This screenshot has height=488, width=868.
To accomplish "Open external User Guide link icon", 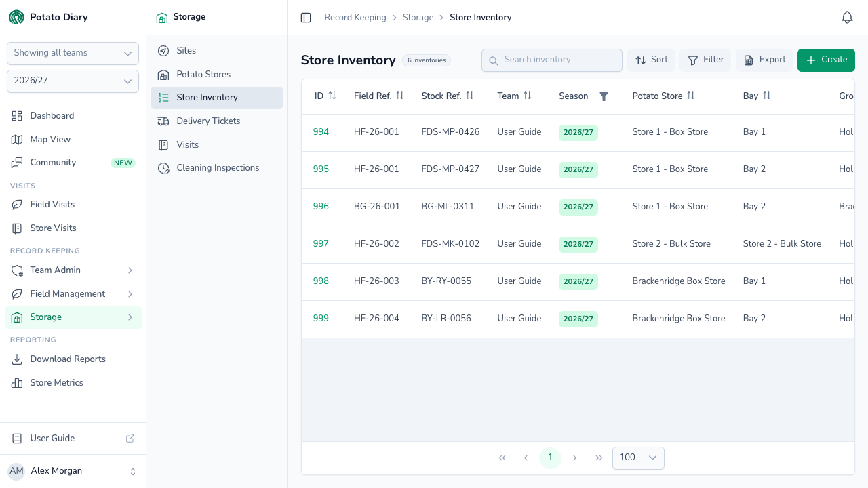I will click(x=130, y=439).
